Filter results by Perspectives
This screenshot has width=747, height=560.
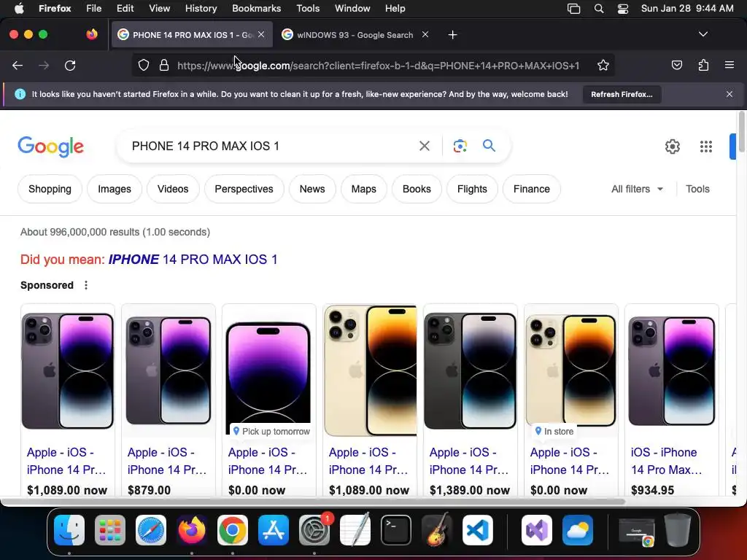pos(244,189)
